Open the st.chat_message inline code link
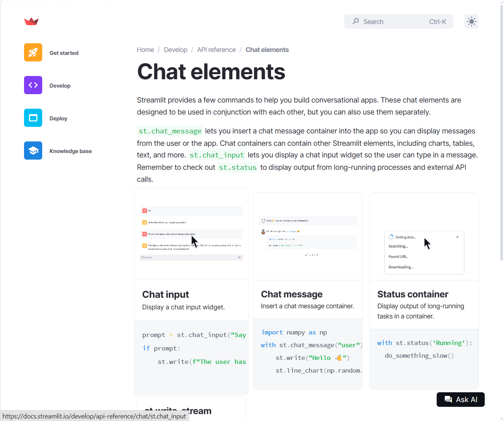The width and height of the screenshot is (504, 421). pyautogui.click(x=170, y=131)
